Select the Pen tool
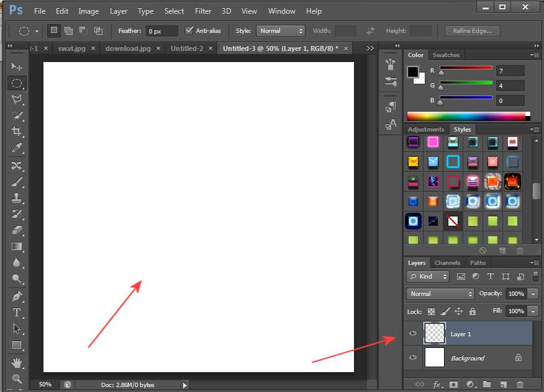This screenshot has height=392, width=544. [17, 296]
